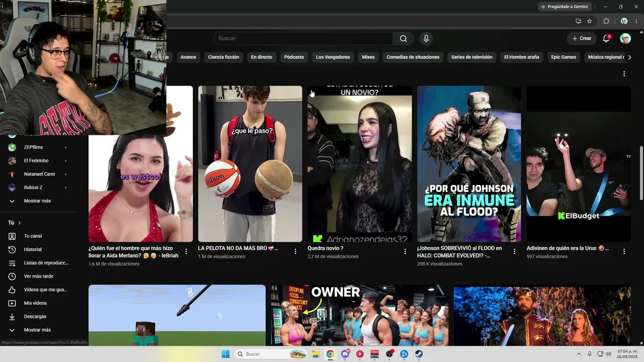This screenshot has height=362, width=644.
Task: Open Ver más tarde in sidebar
Action: pyautogui.click(x=39, y=276)
